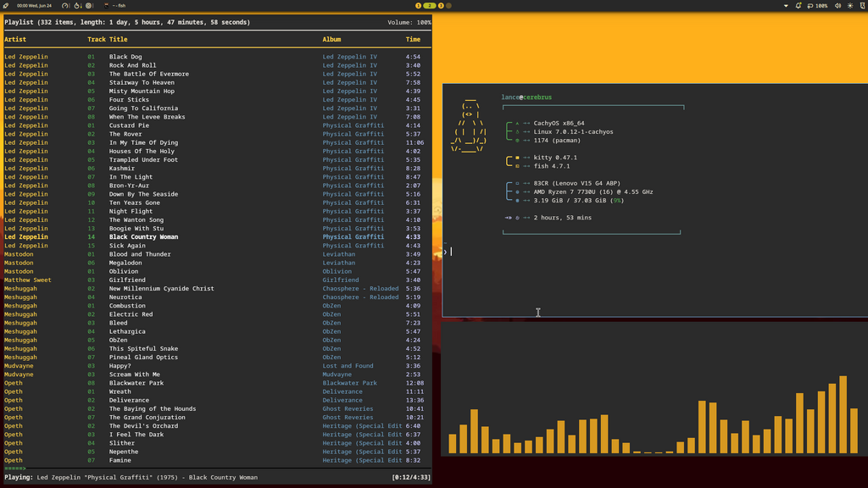Select the playing 'Black Country Woman' row
Screen dimensions: 868x488
(x=217, y=237)
